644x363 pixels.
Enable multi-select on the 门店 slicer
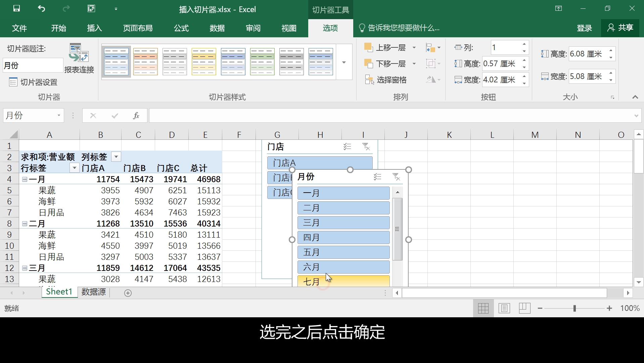point(348,147)
